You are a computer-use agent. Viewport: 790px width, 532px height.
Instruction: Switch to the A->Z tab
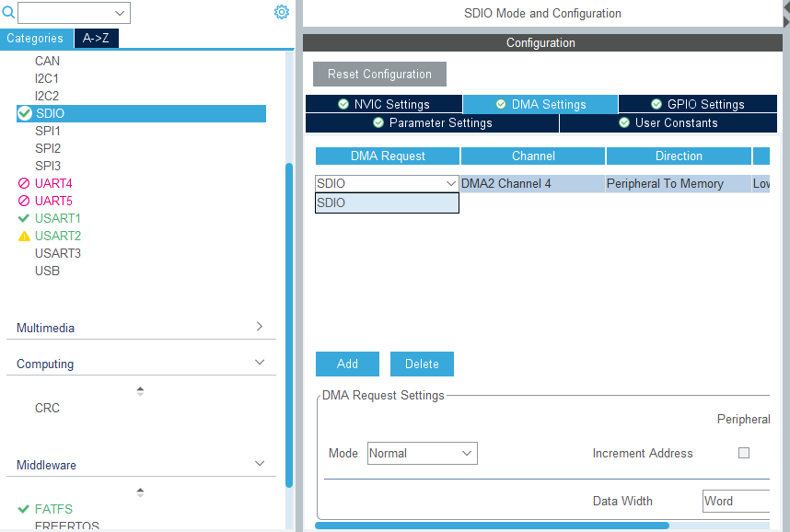pos(97,39)
